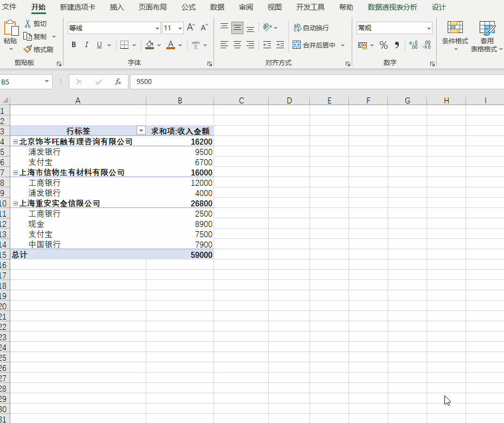Screen dimensions: 504x423
Task: Switch to 数据透视表分析 tab
Action: (392, 7)
